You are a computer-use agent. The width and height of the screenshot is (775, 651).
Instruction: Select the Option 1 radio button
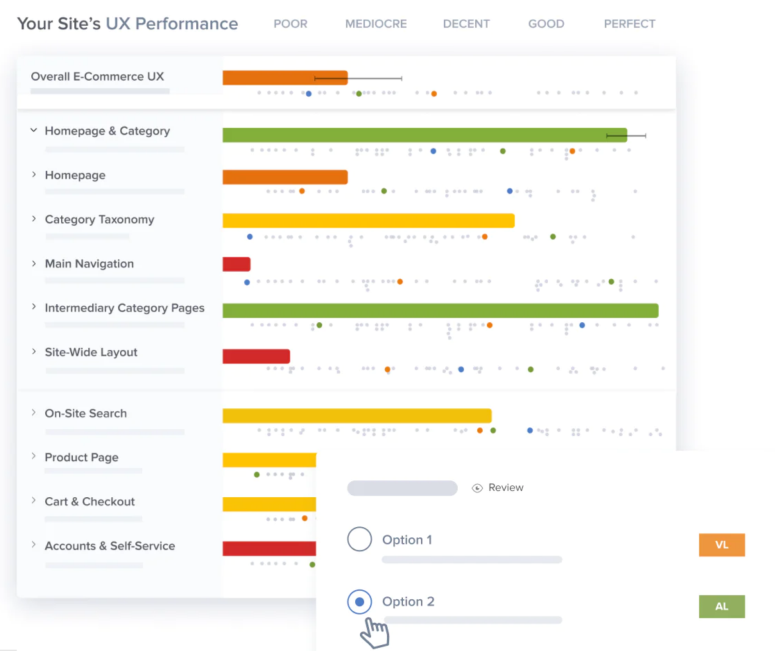pos(359,540)
